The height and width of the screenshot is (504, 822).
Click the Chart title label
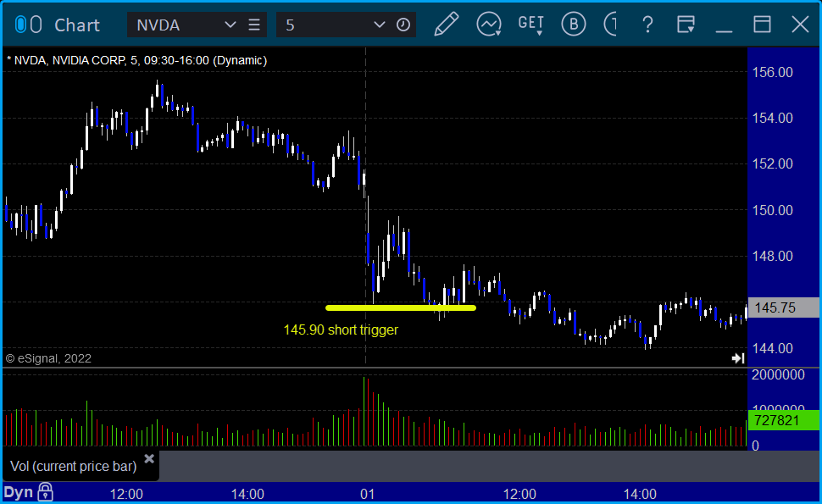click(x=77, y=25)
